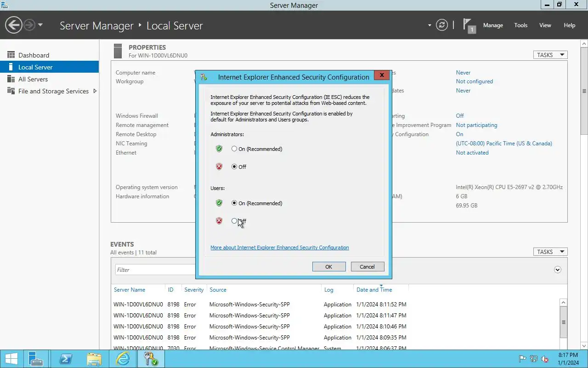Refresh Server Manager with the refresh icon
588x368 pixels.
click(441, 25)
